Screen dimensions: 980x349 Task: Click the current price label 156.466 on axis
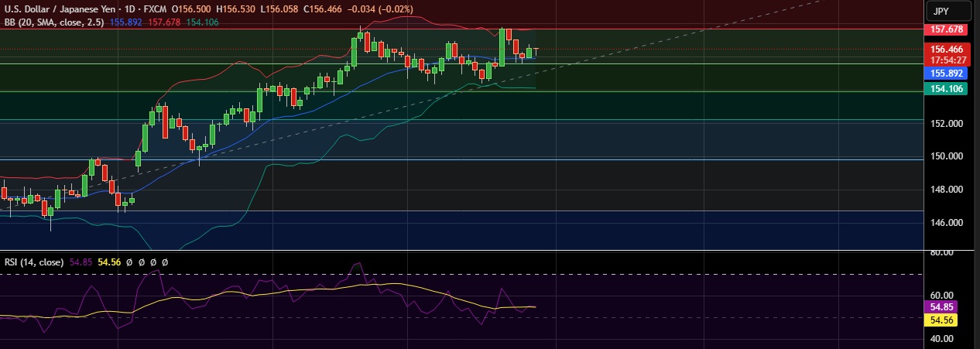(946, 49)
